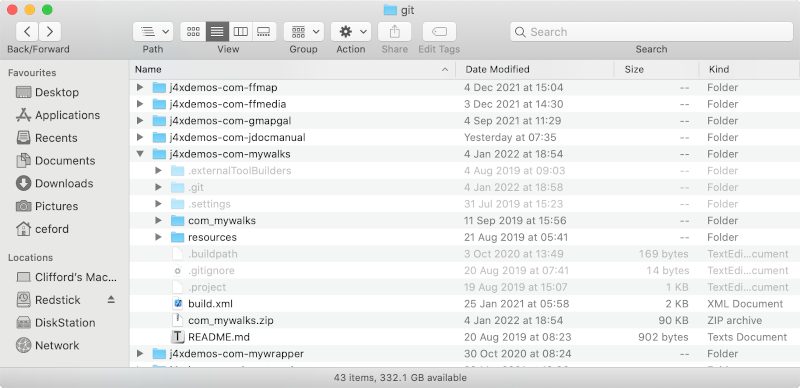
Task: Click the 'XML Document' kind cell
Action: click(x=745, y=304)
